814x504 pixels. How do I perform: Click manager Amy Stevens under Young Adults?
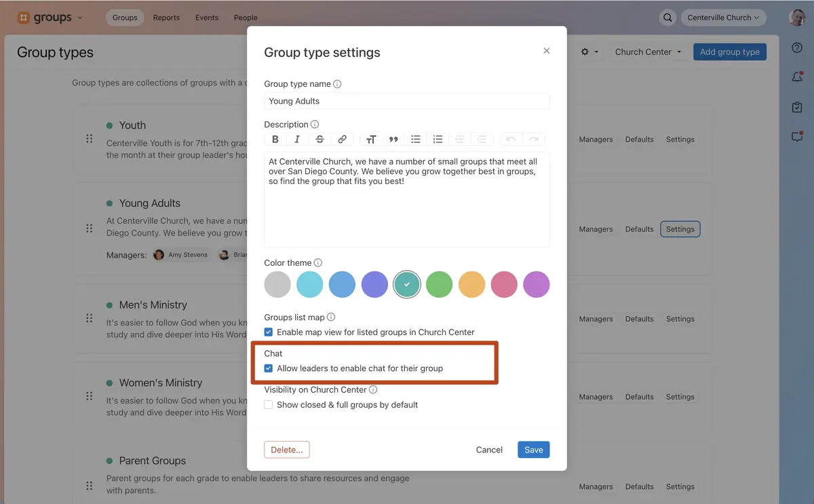[181, 255]
